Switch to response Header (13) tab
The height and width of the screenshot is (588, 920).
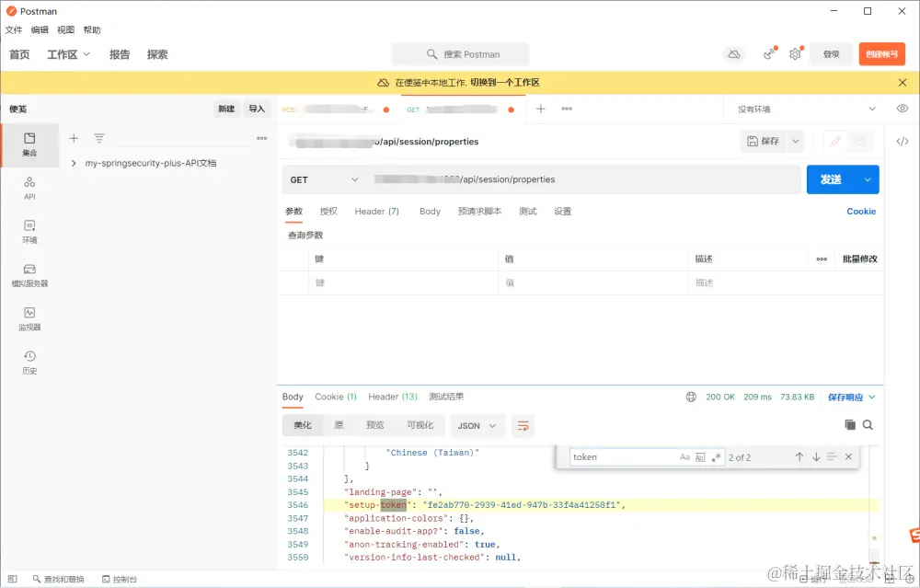[393, 397]
